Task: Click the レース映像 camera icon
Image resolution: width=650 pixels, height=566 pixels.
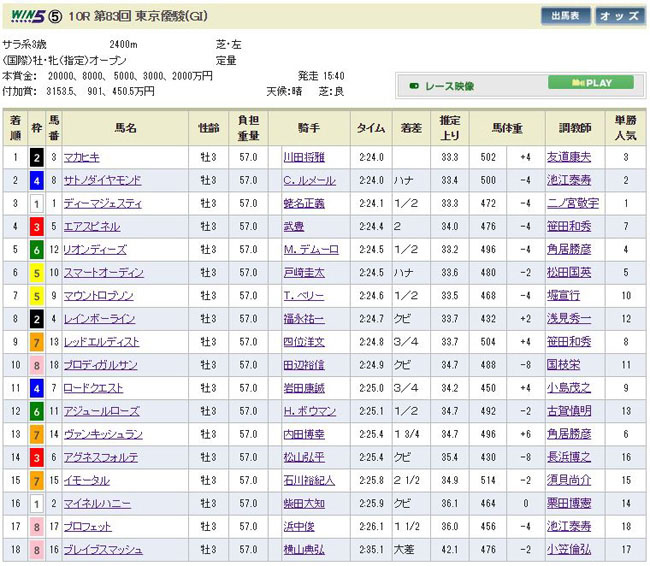Action: click(x=414, y=87)
